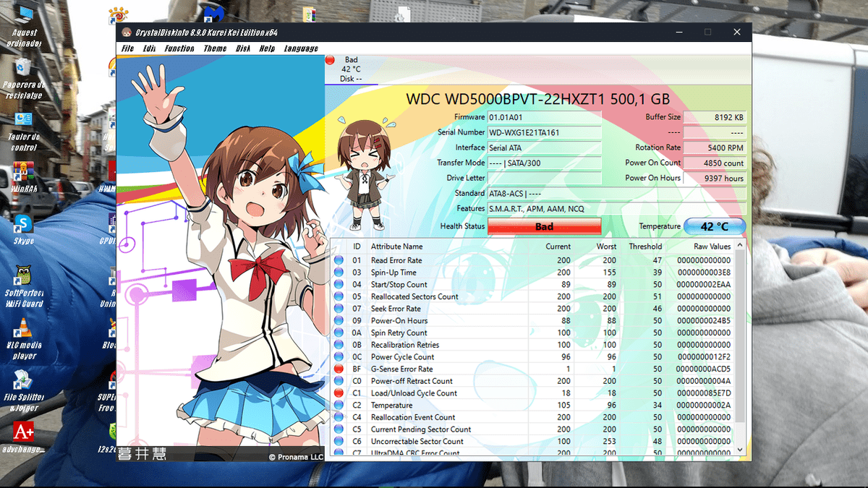Screen dimensions: 868x488
Task: Open the VLC media player desktop icon
Action: click(x=23, y=329)
